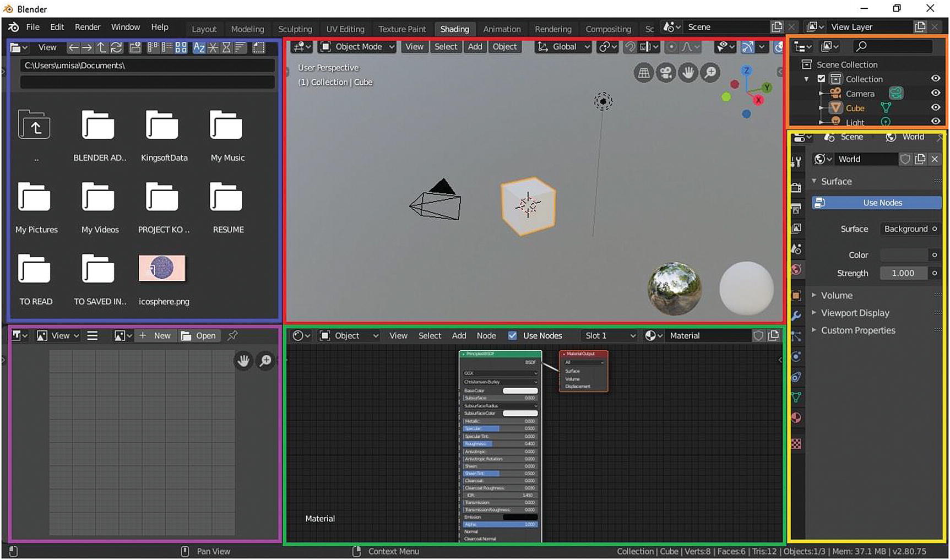Hide the Camera in outliner
Screen dimensions: 950x560
[x=935, y=94]
